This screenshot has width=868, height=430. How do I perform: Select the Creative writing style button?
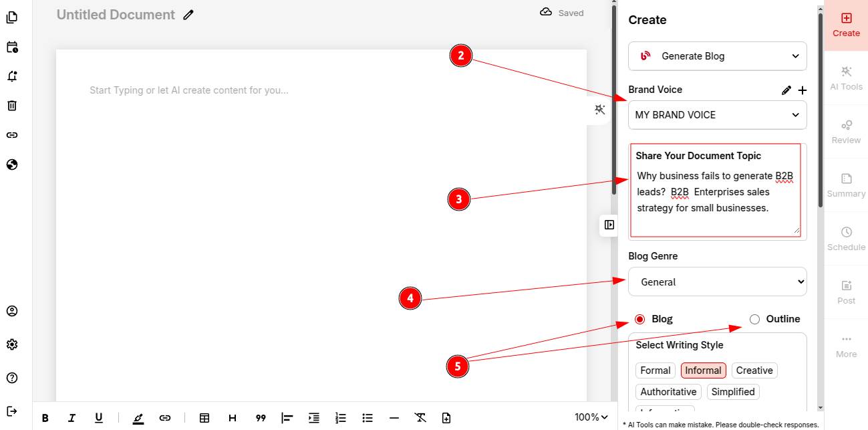pyautogui.click(x=754, y=370)
